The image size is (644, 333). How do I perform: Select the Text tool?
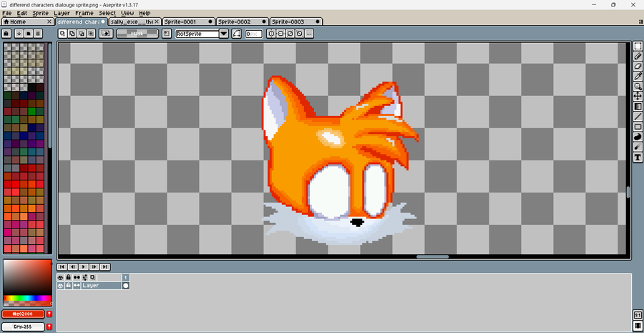(x=638, y=157)
